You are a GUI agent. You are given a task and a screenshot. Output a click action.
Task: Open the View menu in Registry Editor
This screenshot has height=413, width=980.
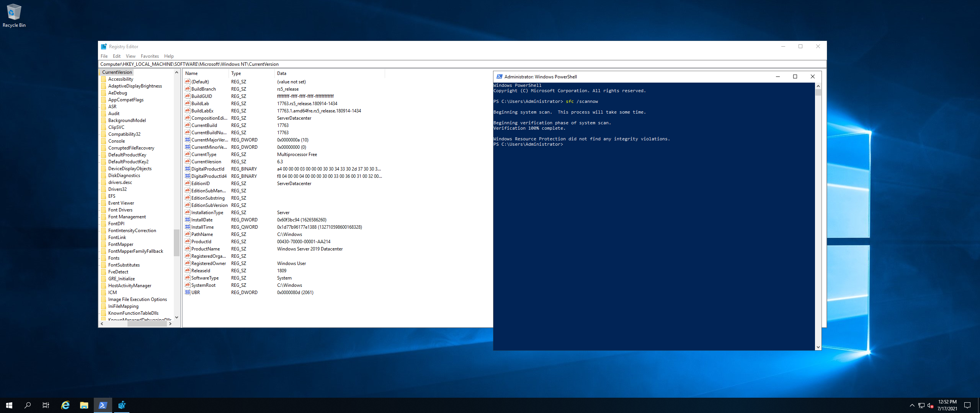pyautogui.click(x=131, y=56)
